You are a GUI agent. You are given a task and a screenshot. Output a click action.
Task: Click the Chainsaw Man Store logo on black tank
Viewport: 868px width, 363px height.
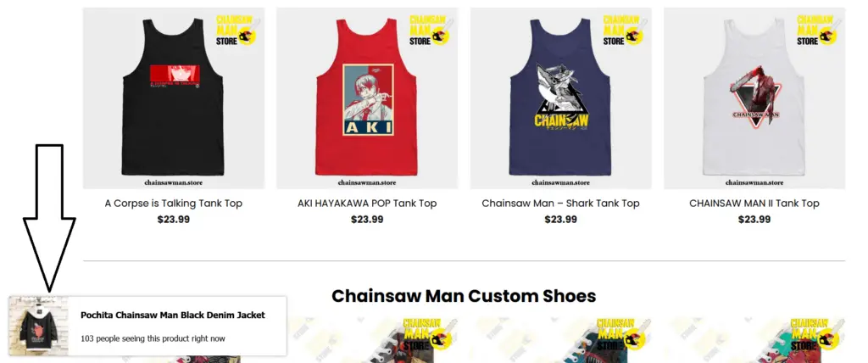[236, 30]
